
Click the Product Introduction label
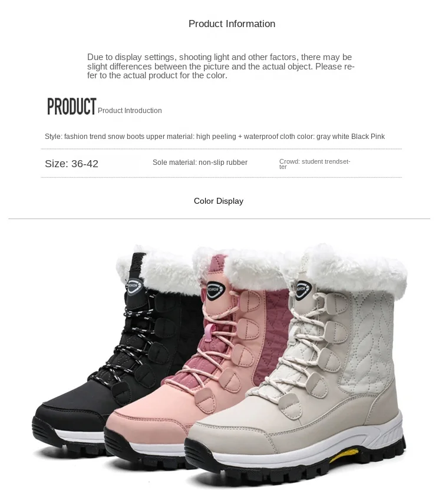130,111
